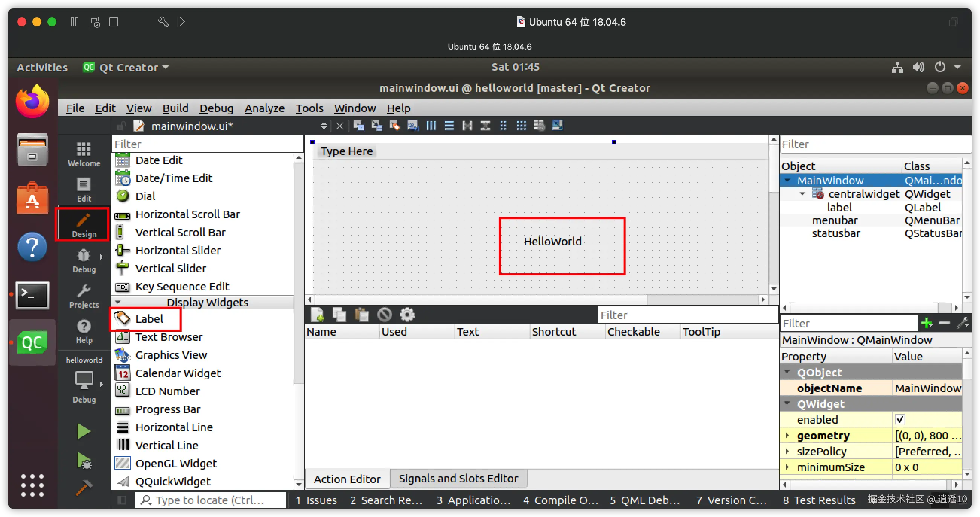
Task: Click Activities in Ubuntu top bar
Action: 42,67
